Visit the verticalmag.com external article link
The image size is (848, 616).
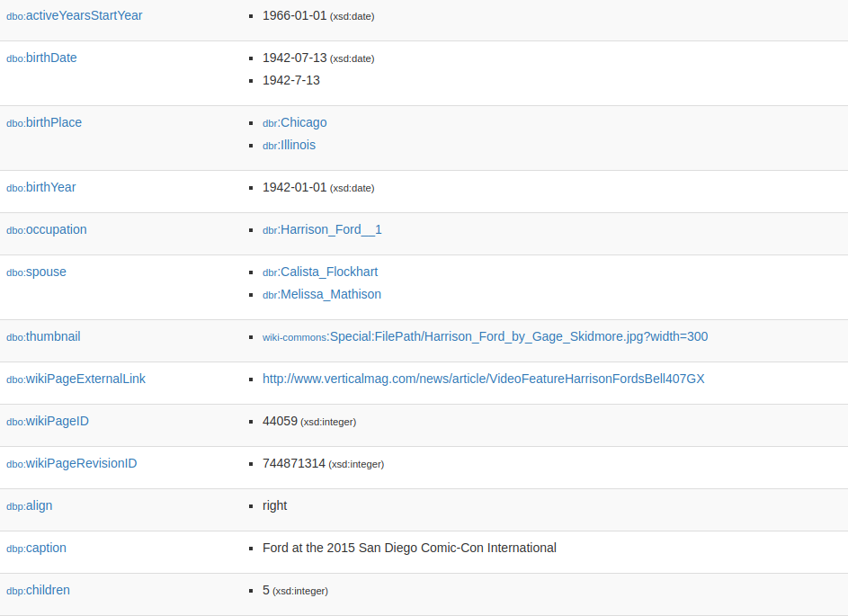coord(483,379)
